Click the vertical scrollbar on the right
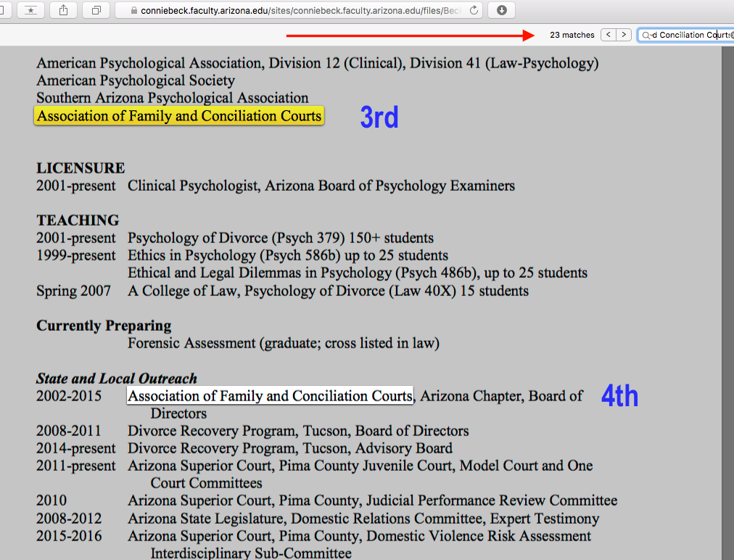The height and width of the screenshot is (560, 734). click(x=727, y=290)
